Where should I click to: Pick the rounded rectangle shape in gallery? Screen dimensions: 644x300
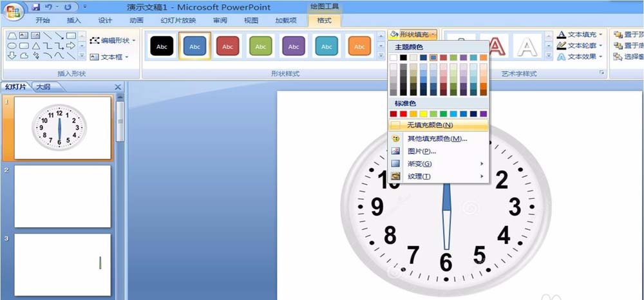[x=24, y=46]
